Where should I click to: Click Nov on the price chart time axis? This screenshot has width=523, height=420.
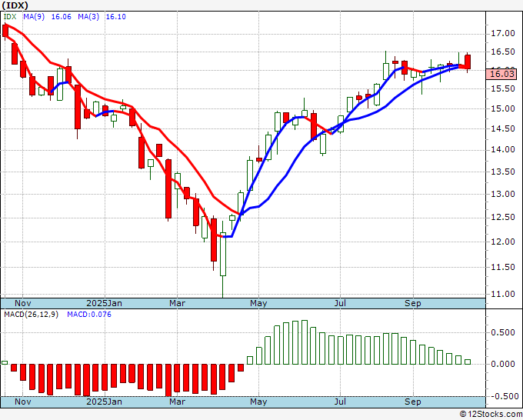pos(23,303)
